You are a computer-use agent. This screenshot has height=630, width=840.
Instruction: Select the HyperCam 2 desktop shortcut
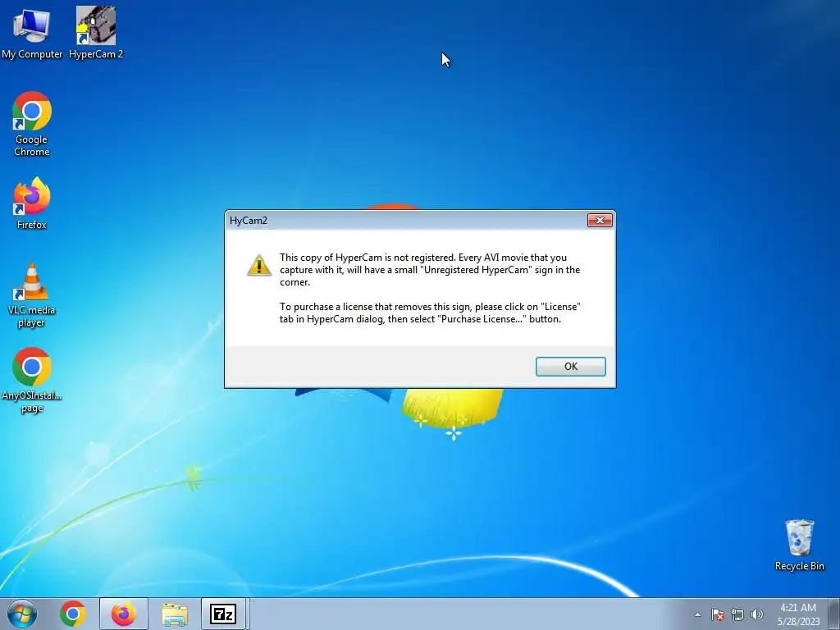96,32
